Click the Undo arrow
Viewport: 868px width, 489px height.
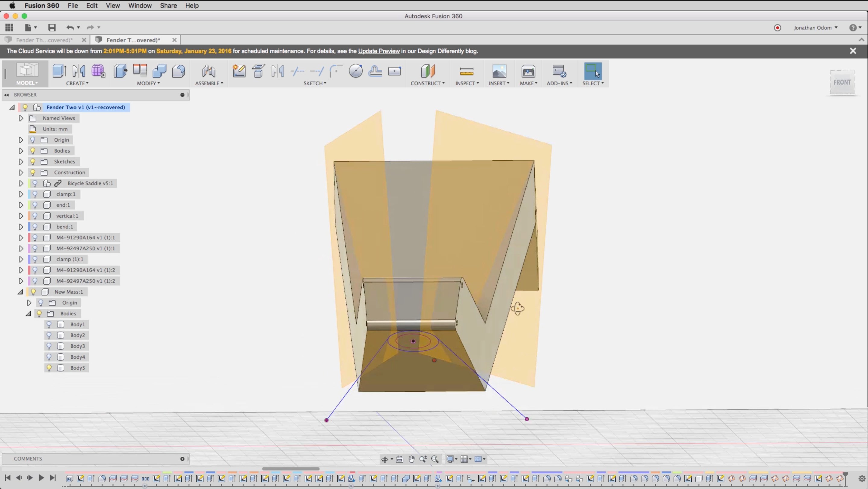tap(70, 28)
